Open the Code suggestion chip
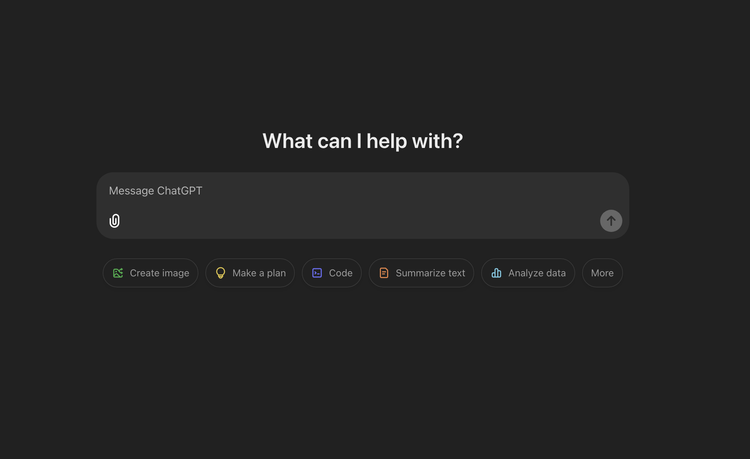Viewport: 750px width, 459px height. 332,273
